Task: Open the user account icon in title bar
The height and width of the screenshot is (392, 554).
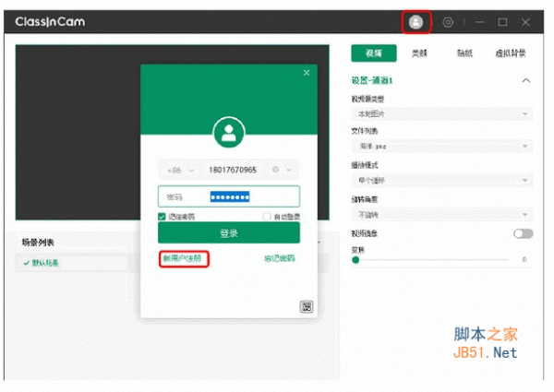Action: click(415, 22)
